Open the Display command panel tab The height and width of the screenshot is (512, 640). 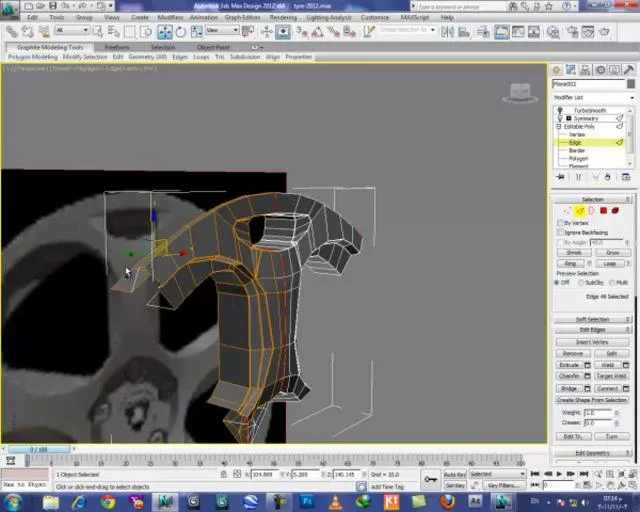(614, 70)
